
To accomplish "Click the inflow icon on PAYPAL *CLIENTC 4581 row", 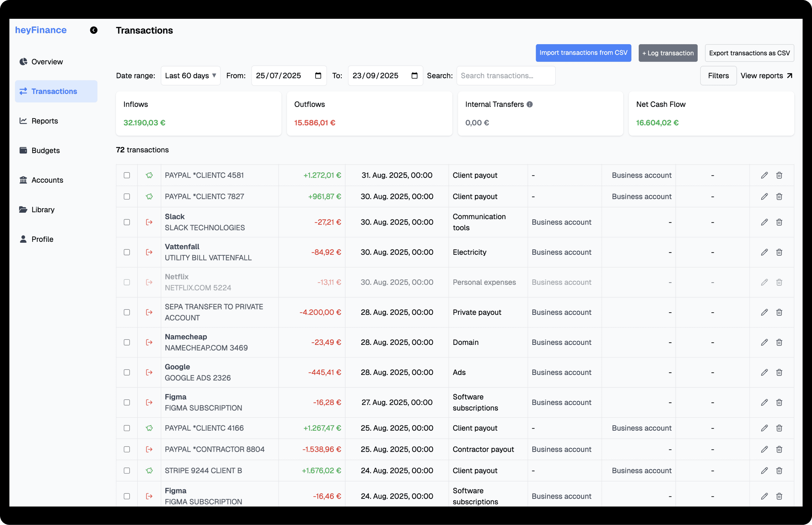I will tap(149, 175).
